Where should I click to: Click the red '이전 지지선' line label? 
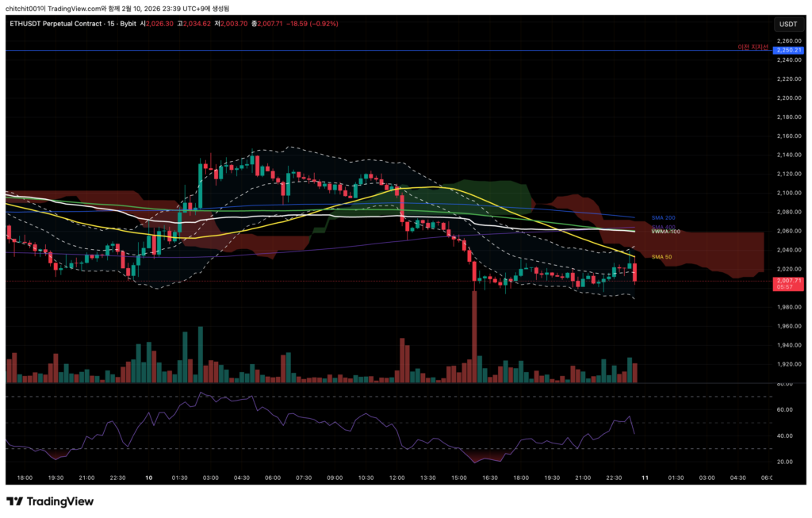753,48
